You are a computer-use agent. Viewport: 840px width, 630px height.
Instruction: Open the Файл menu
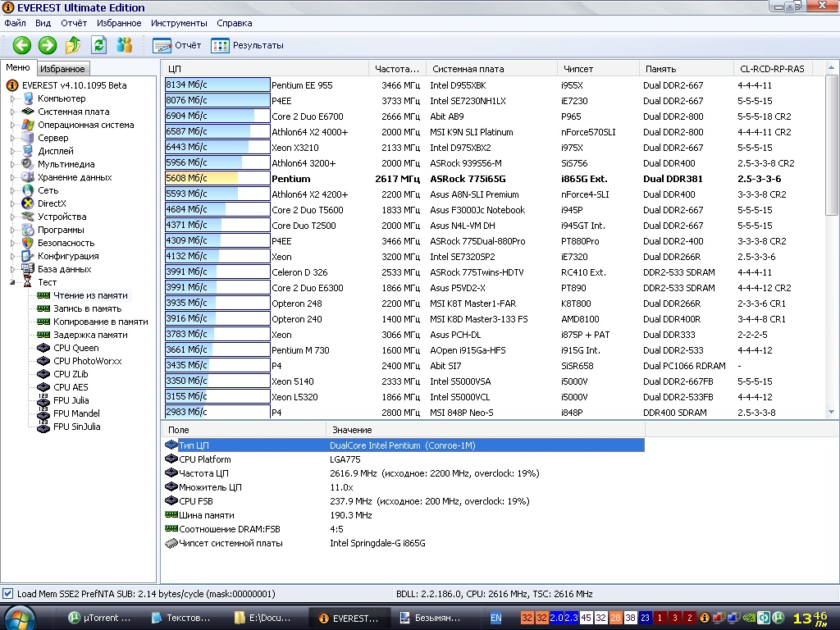(x=15, y=23)
